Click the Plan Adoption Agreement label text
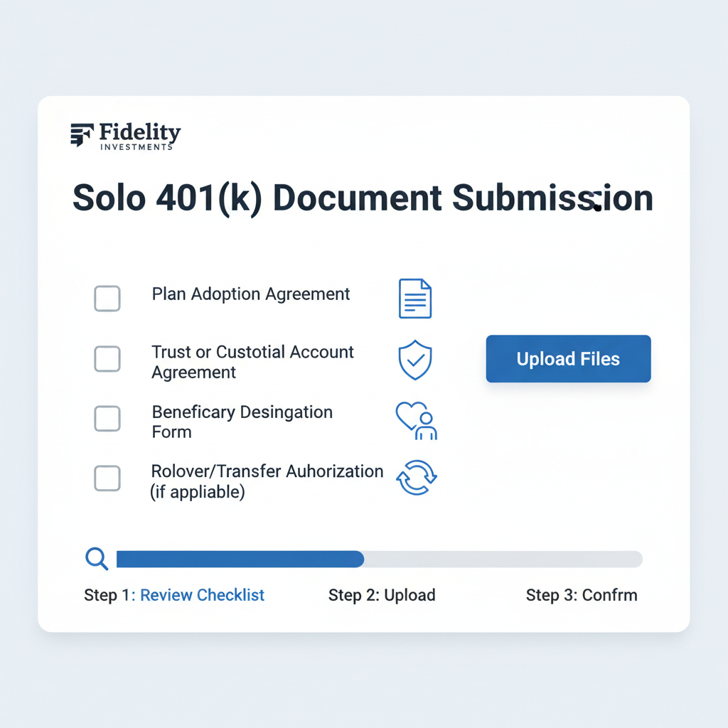 coord(250,294)
